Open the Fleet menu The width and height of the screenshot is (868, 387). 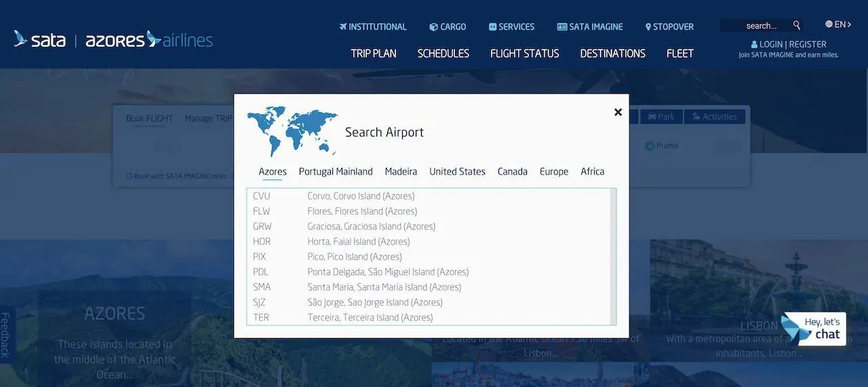click(680, 53)
